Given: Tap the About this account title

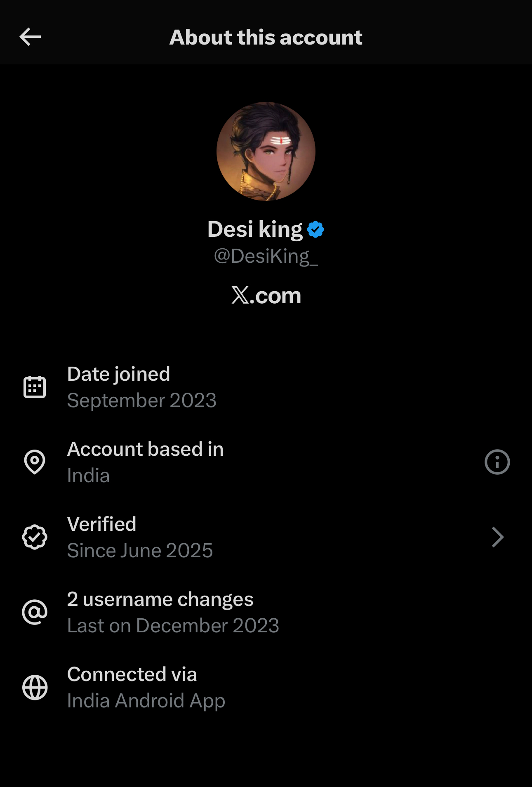Looking at the screenshot, I should [266, 38].
